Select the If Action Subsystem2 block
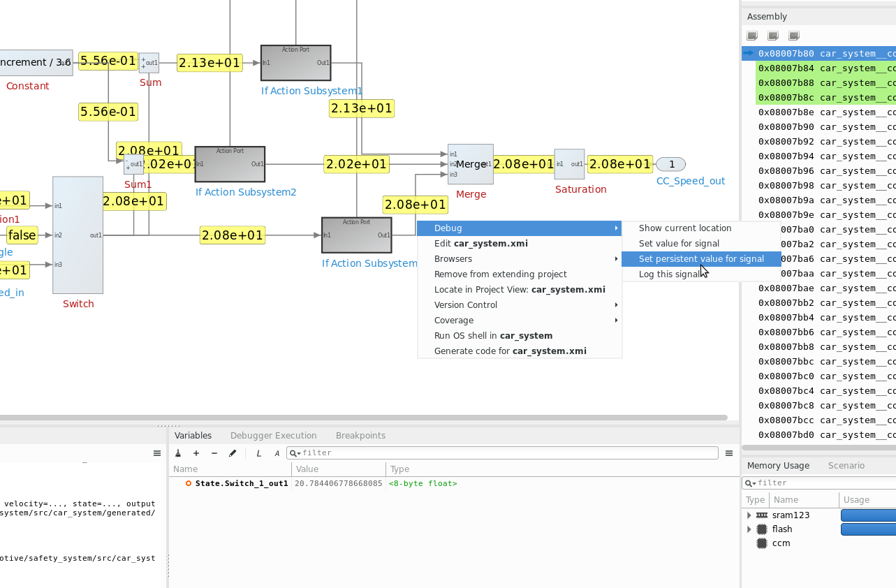 pos(230,164)
